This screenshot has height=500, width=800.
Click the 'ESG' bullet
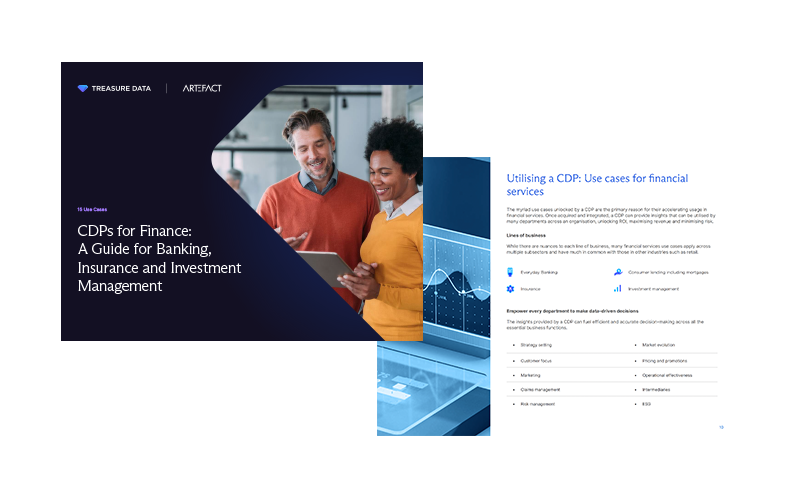646,404
